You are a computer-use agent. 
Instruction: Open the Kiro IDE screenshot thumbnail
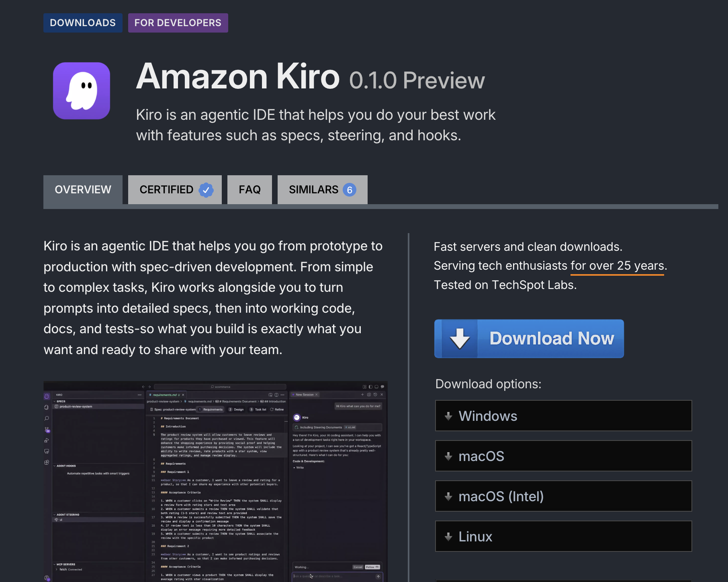[215, 481]
